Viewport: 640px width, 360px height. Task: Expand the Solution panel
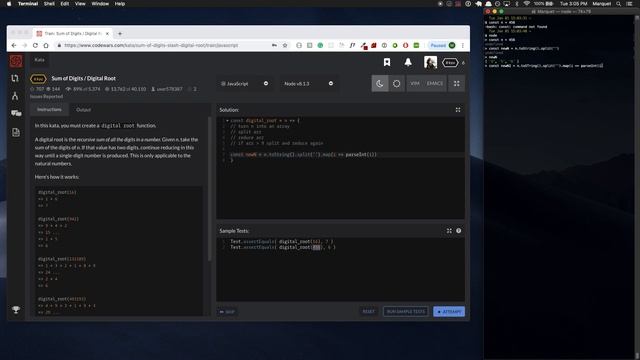coord(458,110)
